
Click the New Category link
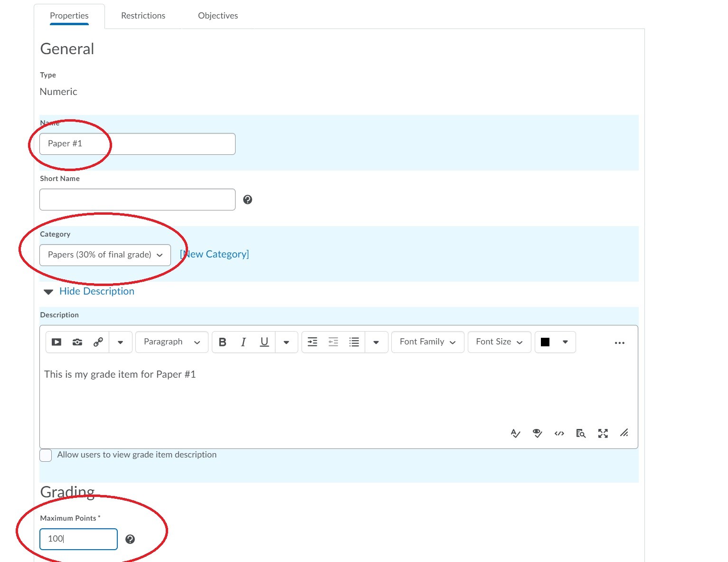(x=214, y=254)
